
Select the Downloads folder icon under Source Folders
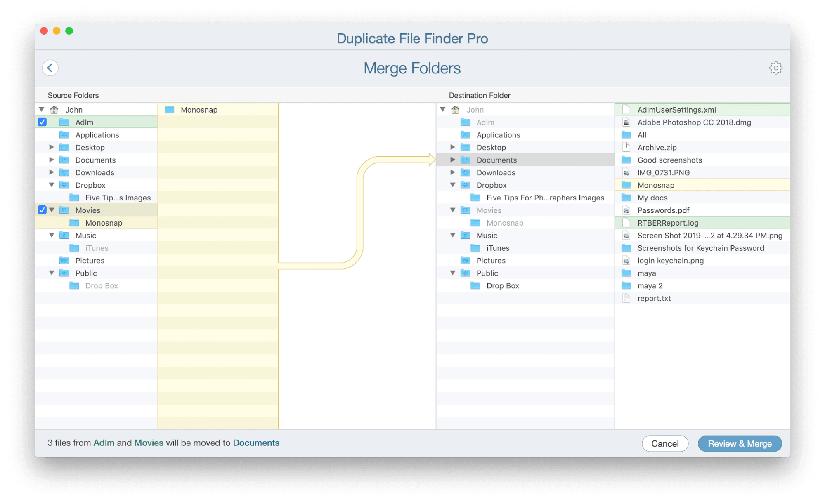tap(64, 172)
